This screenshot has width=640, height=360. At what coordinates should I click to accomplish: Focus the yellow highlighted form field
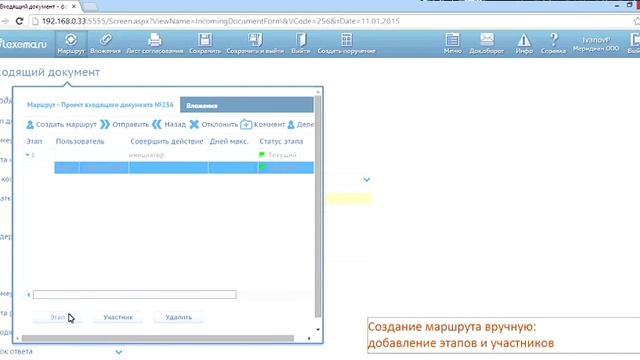(348, 199)
